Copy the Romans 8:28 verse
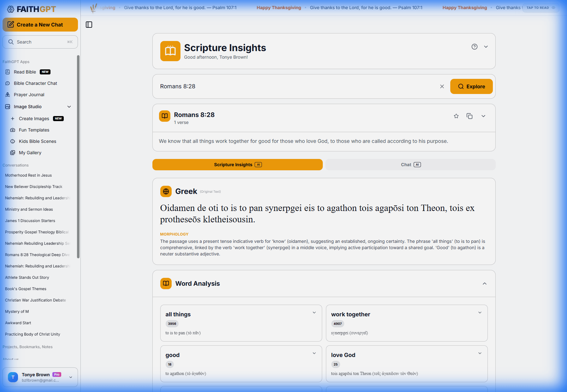This screenshot has height=392, width=567. 470,116
